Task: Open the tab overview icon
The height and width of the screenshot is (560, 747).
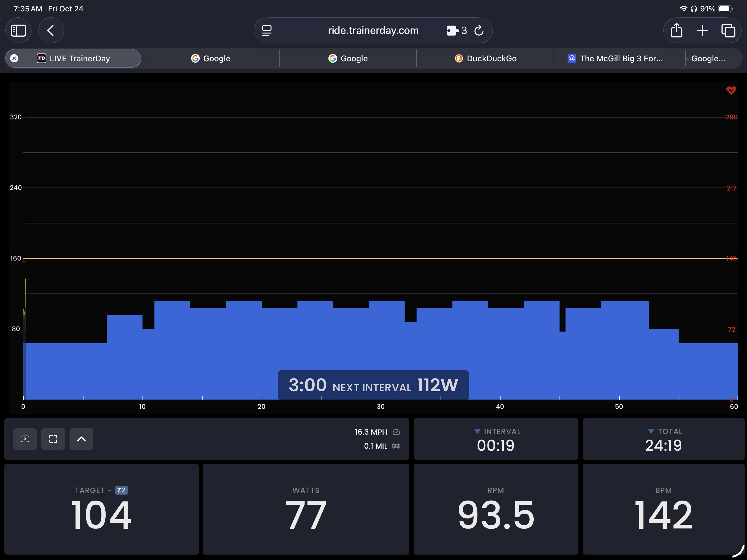Action: 728,31
